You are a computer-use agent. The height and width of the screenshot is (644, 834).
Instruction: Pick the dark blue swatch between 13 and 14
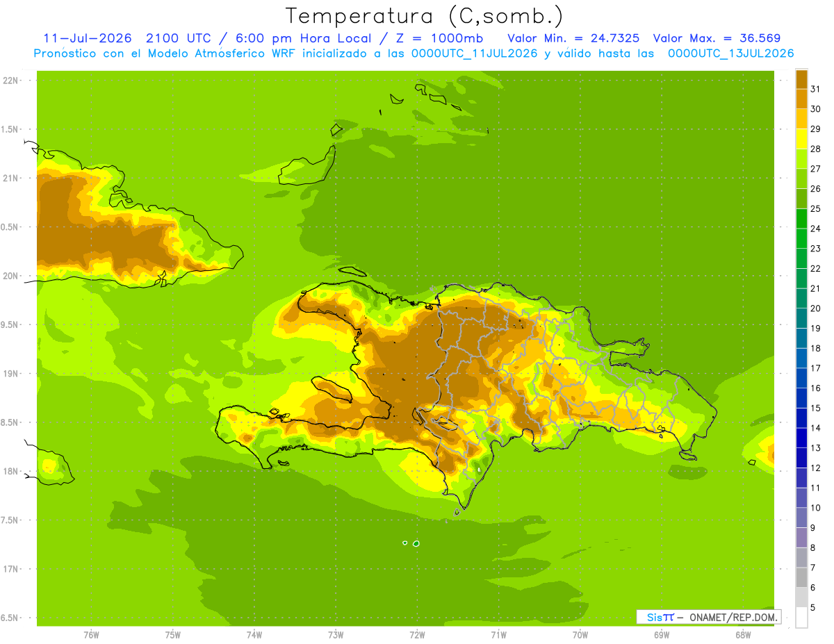[801, 438]
